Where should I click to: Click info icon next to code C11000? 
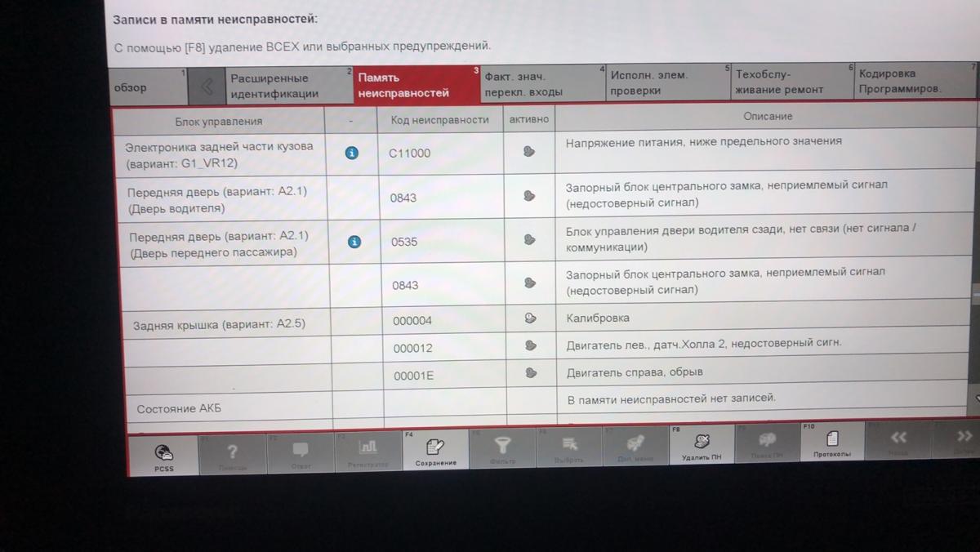coord(352,153)
